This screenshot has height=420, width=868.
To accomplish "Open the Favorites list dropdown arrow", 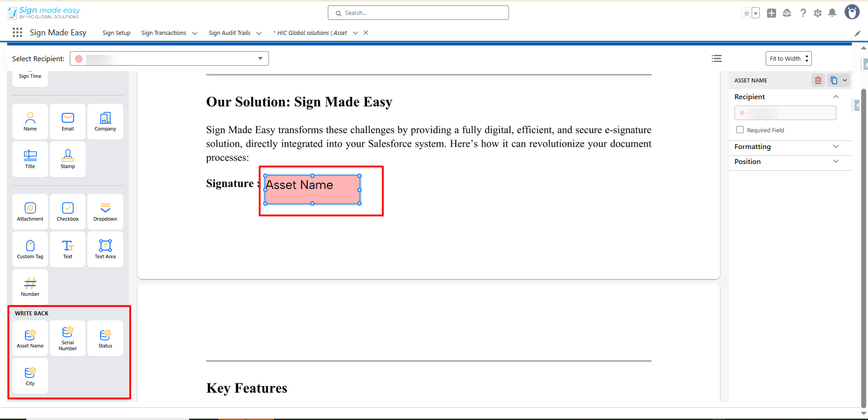I will 756,13.
